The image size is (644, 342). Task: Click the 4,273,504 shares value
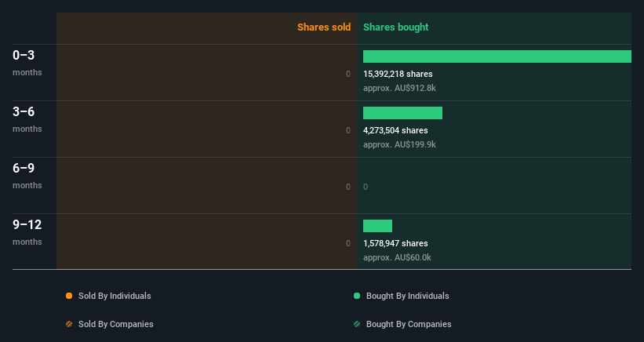pos(395,130)
